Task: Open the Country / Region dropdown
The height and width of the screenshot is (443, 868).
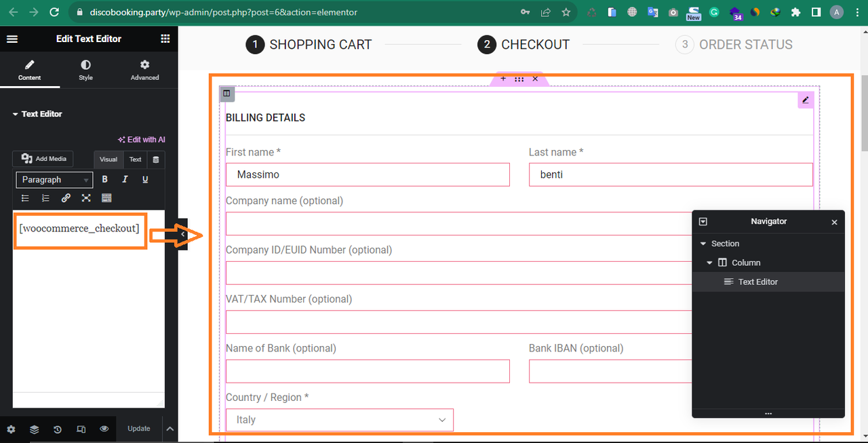Action: click(x=340, y=420)
